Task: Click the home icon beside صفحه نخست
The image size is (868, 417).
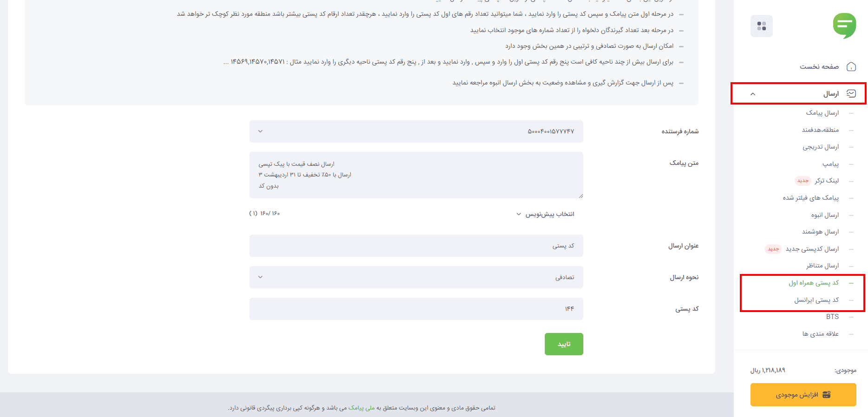Action: click(851, 66)
